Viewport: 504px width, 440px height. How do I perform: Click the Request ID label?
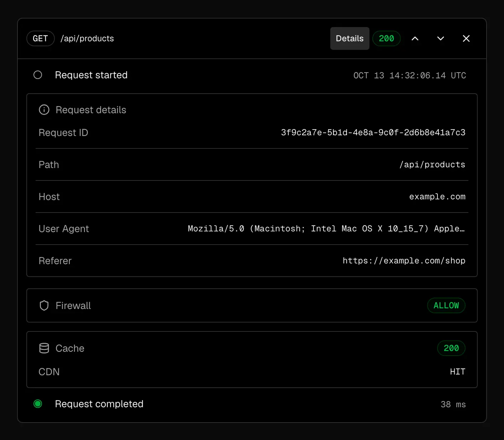pos(63,132)
